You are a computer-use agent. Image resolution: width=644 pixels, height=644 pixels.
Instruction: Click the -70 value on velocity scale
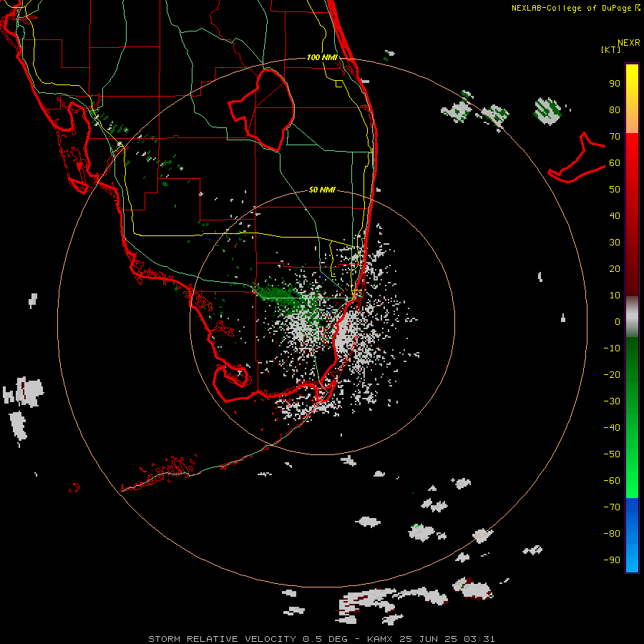point(612,507)
